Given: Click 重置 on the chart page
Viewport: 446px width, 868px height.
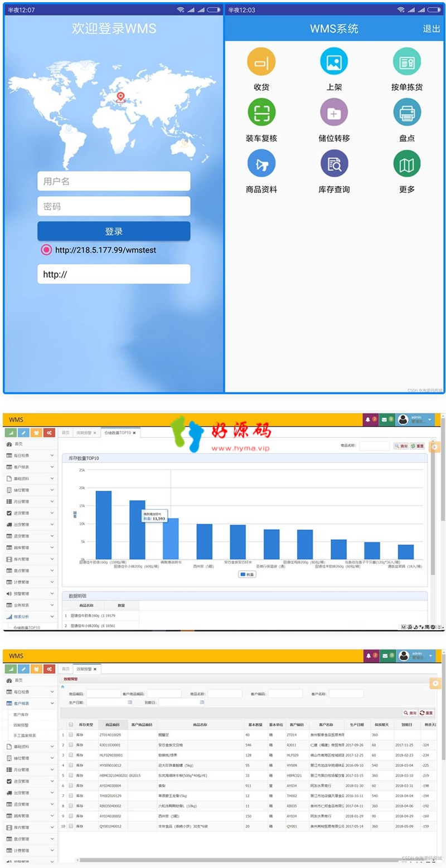Looking at the screenshot, I should [x=418, y=446].
